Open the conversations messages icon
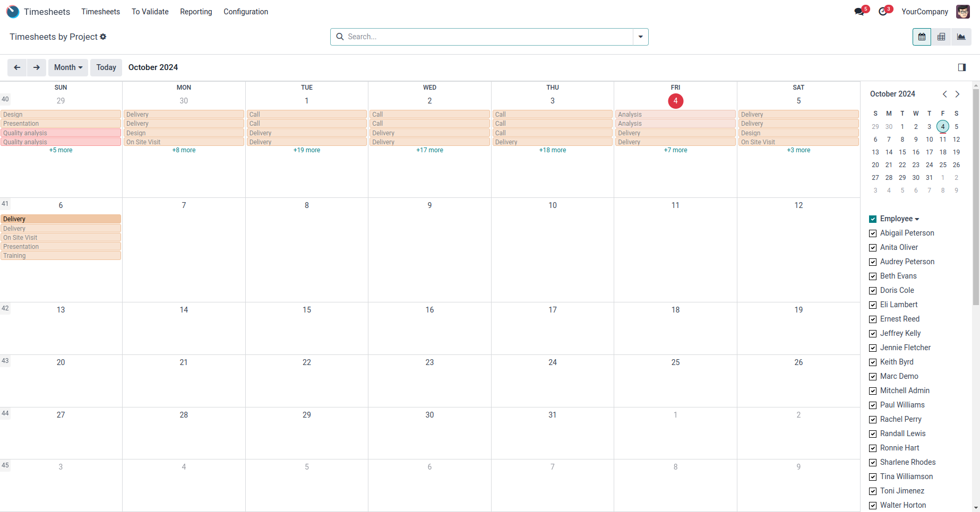The image size is (980, 512). (x=859, y=12)
